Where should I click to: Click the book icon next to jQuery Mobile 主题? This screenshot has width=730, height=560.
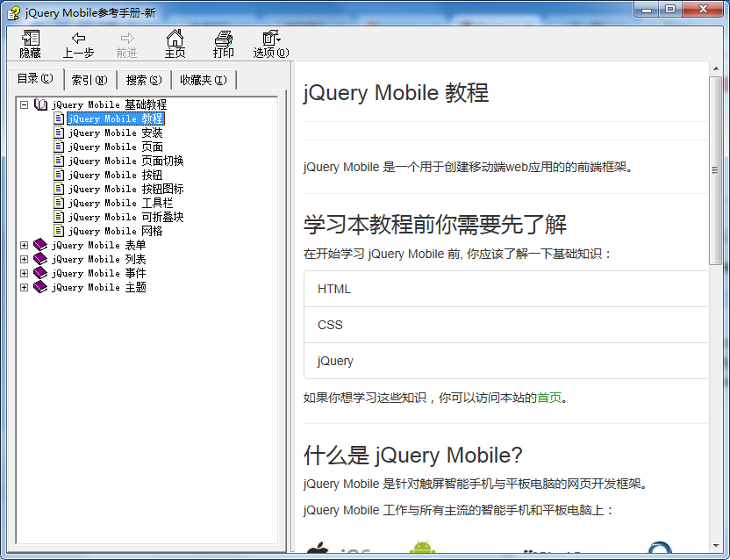coord(39,287)
